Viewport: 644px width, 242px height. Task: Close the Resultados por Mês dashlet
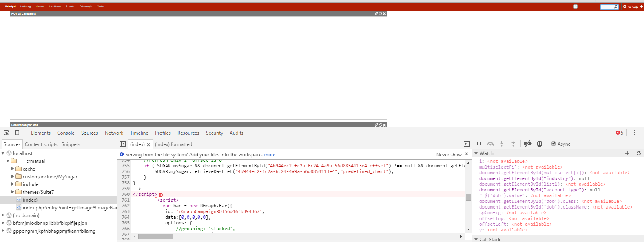tap(384, 125)
